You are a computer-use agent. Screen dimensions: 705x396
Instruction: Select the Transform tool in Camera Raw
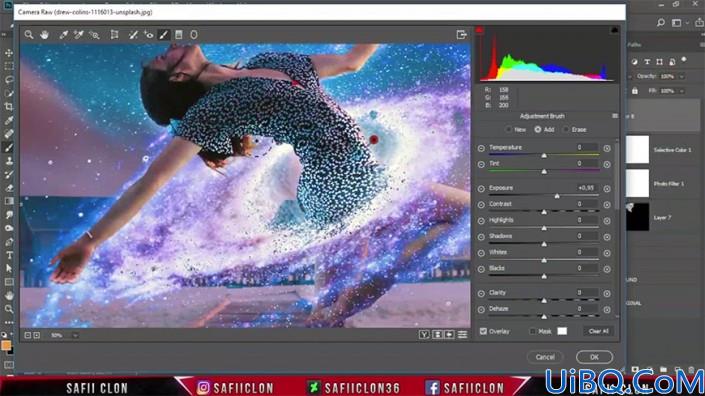115,35
